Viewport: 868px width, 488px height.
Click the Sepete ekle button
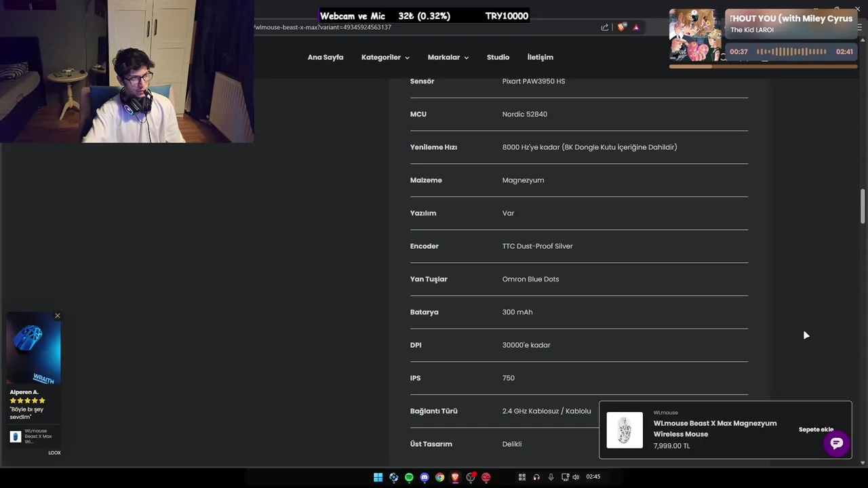point(816,430)
